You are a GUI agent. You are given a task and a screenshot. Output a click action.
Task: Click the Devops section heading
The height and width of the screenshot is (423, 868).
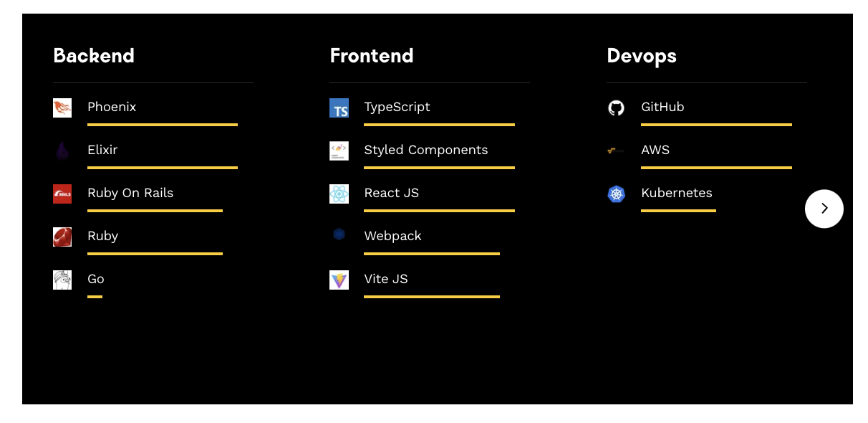pyautogui.click(x=642, y=56)
